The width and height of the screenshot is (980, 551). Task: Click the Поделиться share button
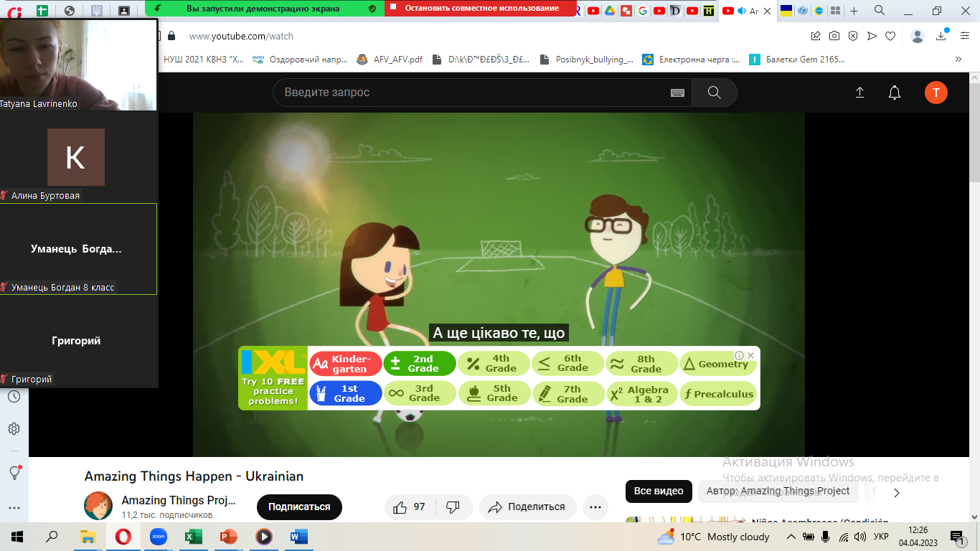528,507
